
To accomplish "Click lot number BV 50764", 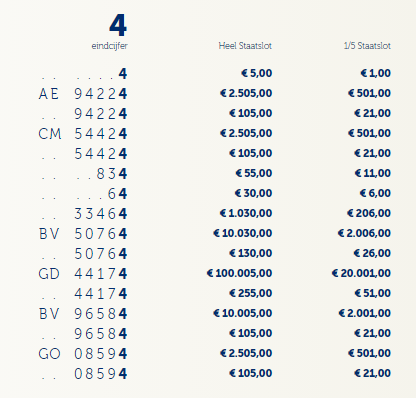I will 83,234.
